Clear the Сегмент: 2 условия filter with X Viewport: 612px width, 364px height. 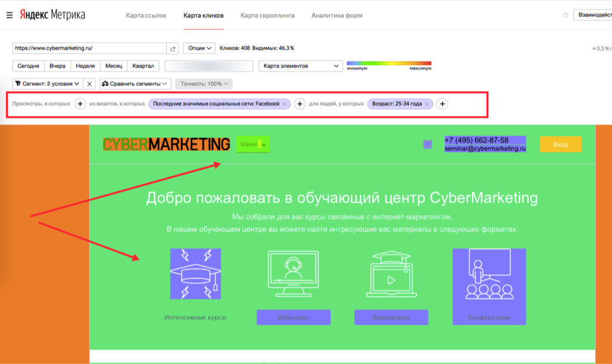pos(88,83)
